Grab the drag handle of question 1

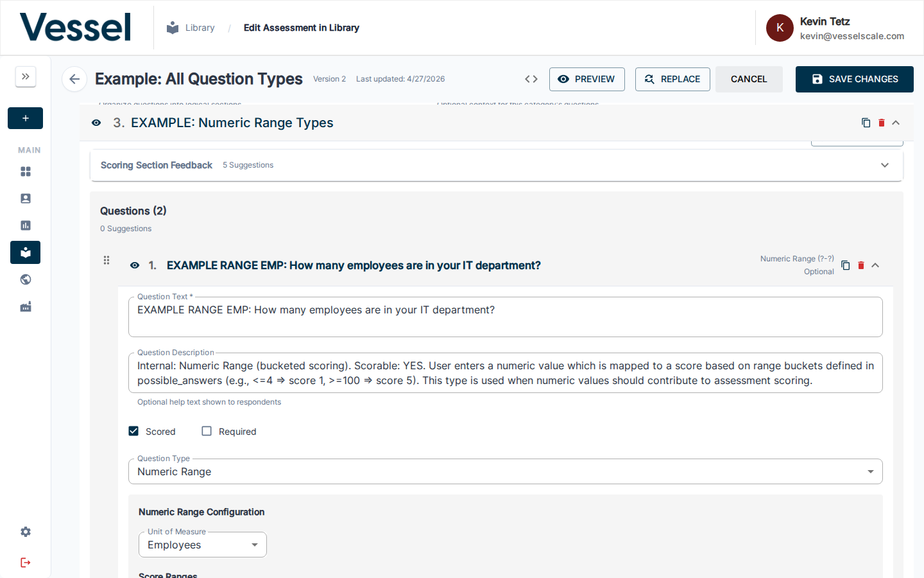point(107,260)
